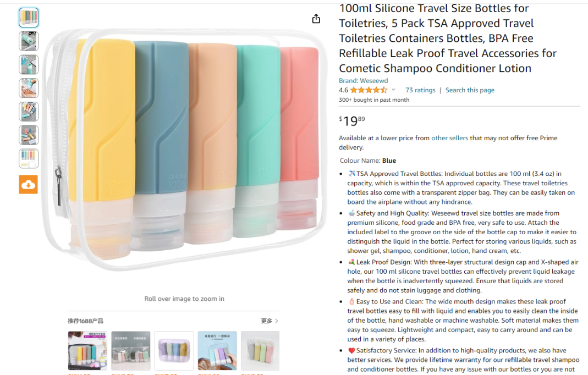This screenshot has height=375, width=588.
Task: Open fourth recommended product on blue background
Action: click(217, 351)
